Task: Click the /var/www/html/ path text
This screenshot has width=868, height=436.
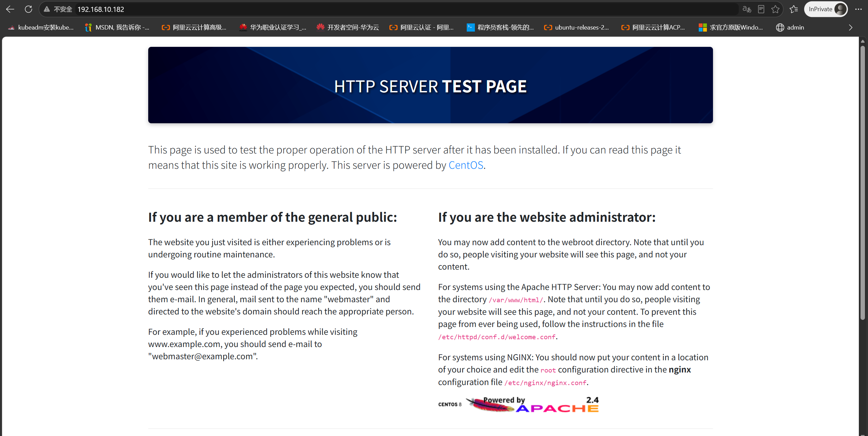Action: tap(516, 300)
